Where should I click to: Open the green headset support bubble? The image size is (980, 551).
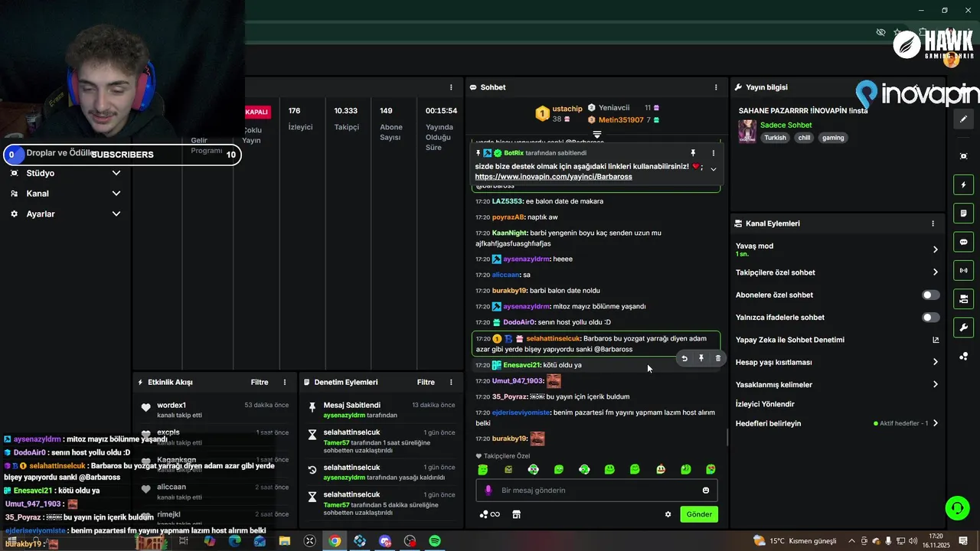click(956, 507)
